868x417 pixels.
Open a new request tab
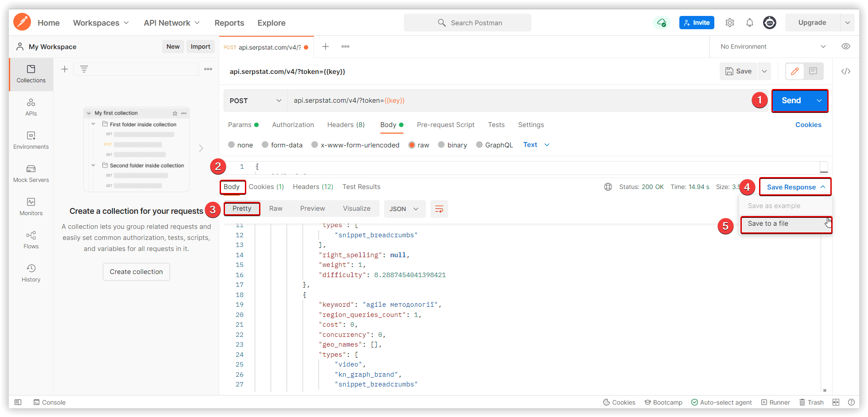[x=325, y=46]
